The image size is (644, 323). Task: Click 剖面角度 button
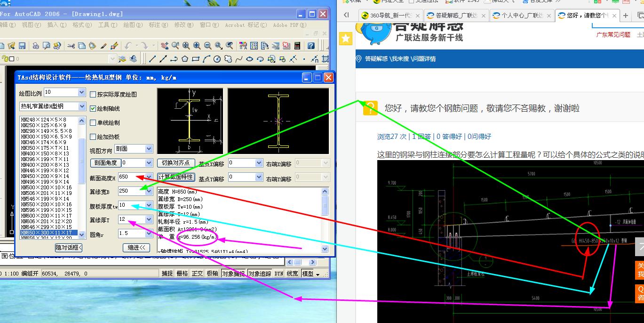105,163
